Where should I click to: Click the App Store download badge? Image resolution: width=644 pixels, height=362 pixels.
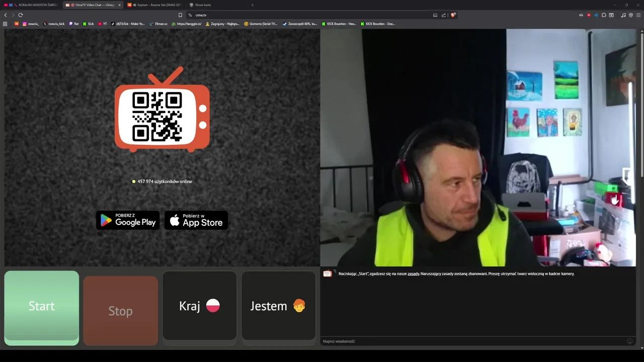196,220
